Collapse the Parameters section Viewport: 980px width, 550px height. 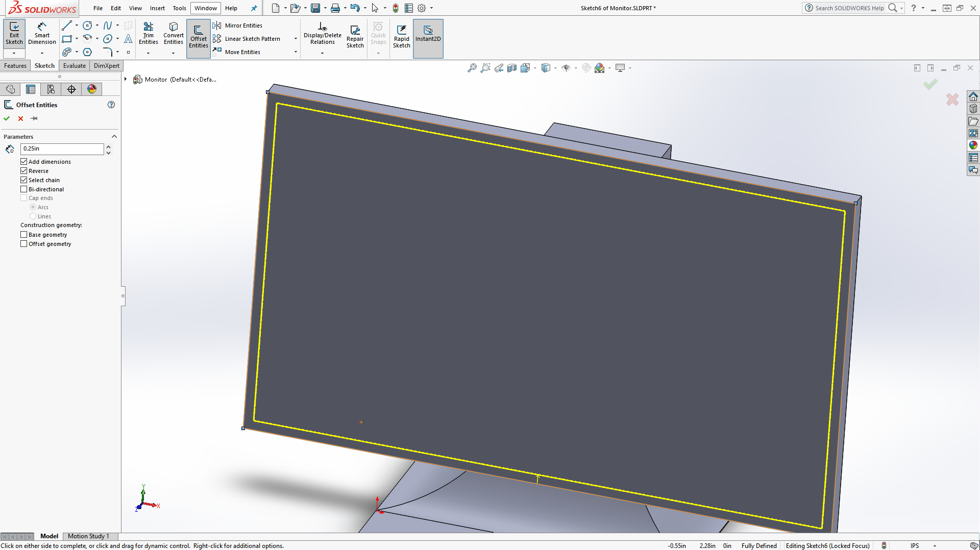(x=114, y=137)
